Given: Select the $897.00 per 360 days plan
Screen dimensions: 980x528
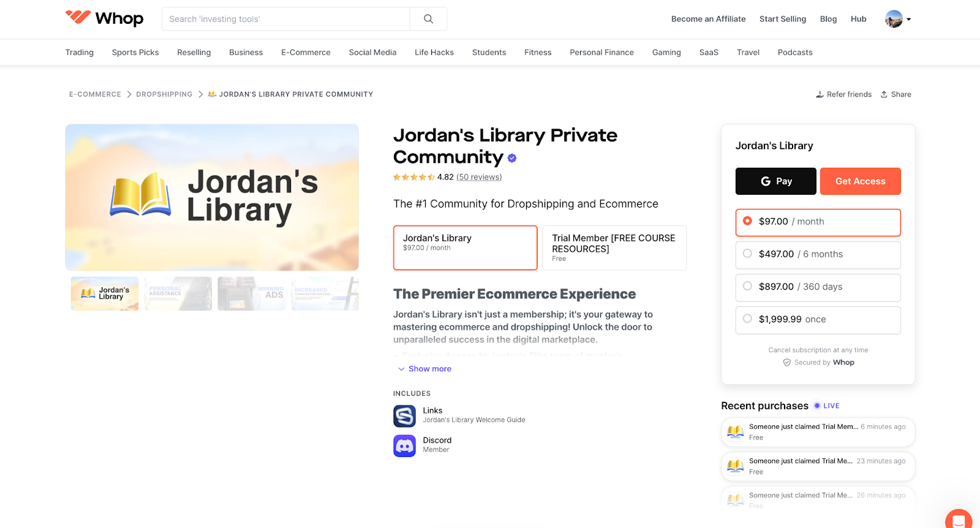Looking at the screenshot, I should click(x=818, y=287).
